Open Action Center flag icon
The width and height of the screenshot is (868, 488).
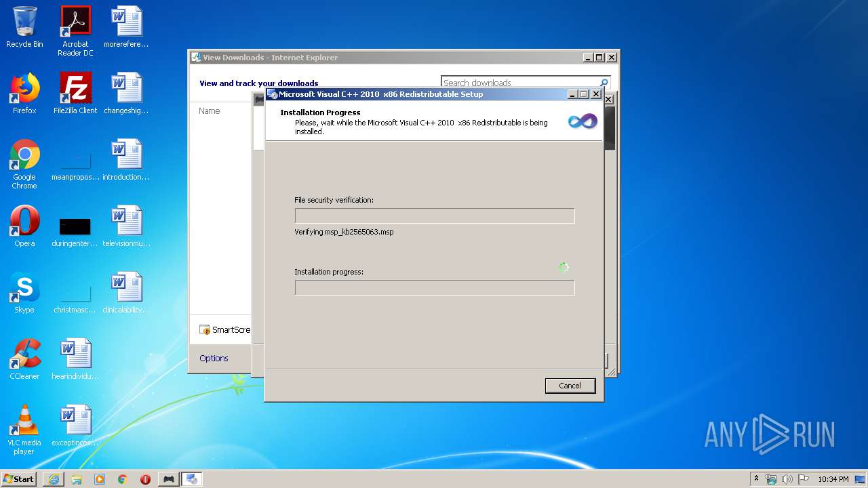click(804, 479)
